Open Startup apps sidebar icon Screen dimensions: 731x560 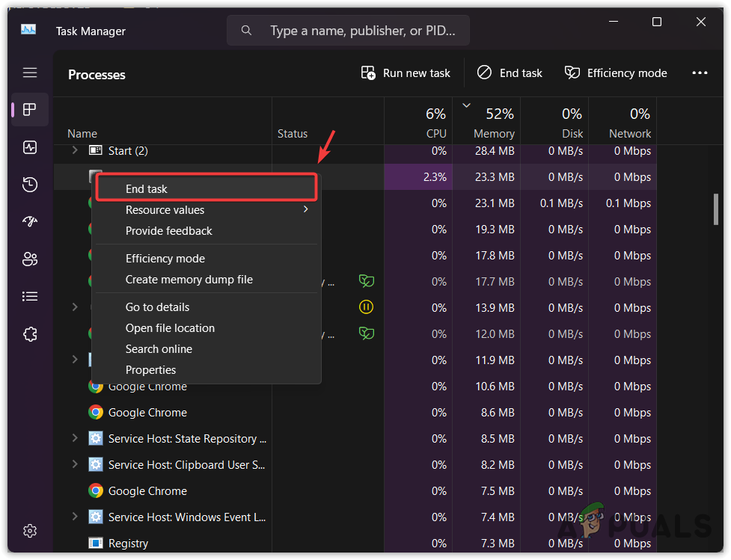coord(30,222)
